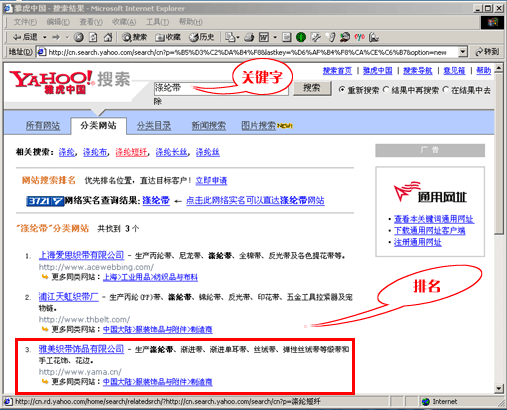Image resolution: width=507 pixels, height=410 pixels.
Task: Click the red 'oyo' toolbar icon
Action: tap(359, 37)
